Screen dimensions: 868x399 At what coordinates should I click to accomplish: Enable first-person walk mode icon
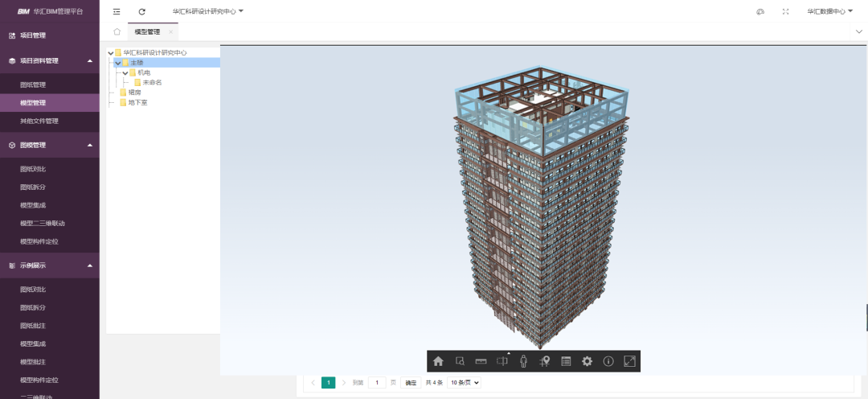pos(523,362)
